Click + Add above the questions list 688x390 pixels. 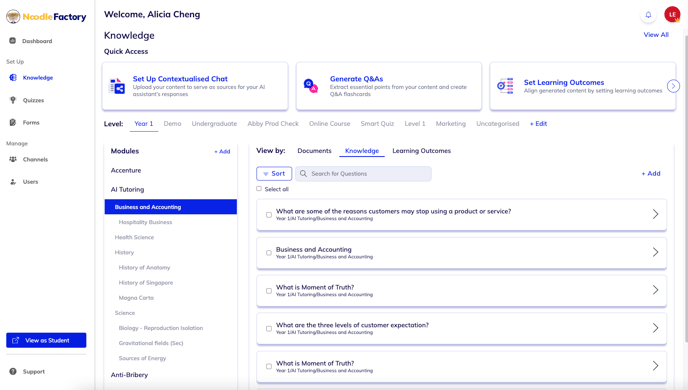tap(651, 174)
